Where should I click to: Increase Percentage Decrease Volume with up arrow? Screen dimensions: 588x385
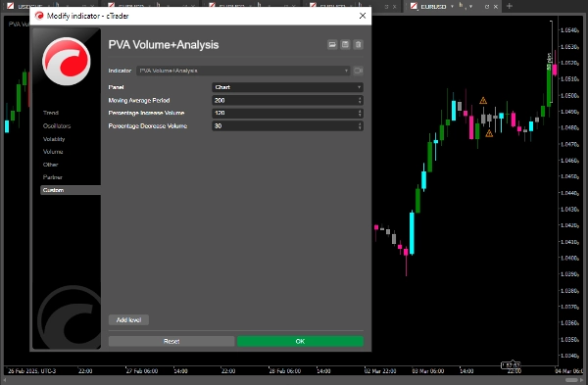coord(360,123)
